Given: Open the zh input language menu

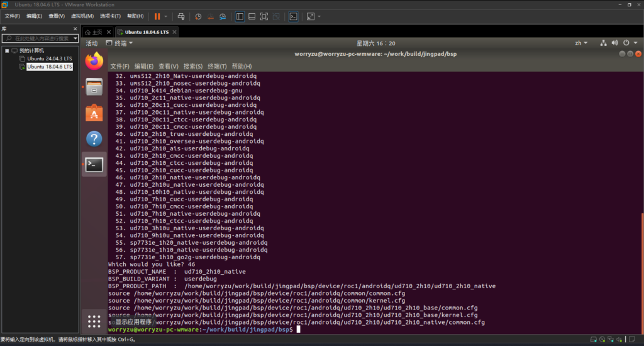Looking at the screenshot, I should coord(581,43).
